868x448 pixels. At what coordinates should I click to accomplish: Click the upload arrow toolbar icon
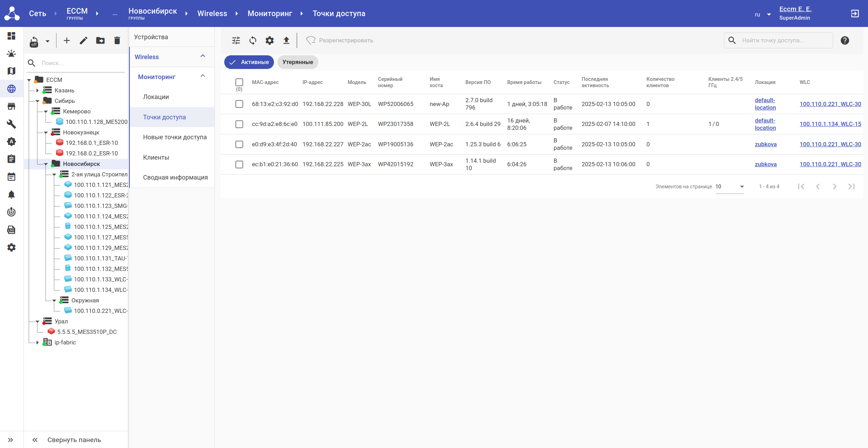coord(286,41)
